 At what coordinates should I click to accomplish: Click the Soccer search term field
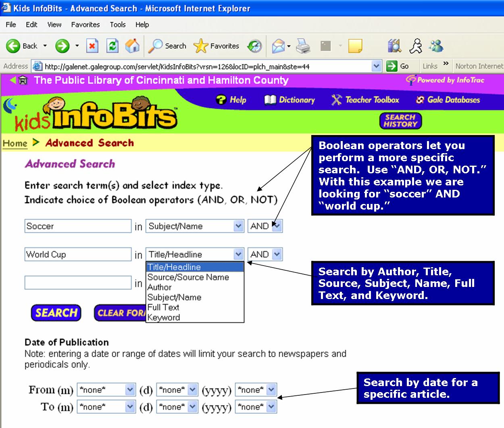pos(78,226)
